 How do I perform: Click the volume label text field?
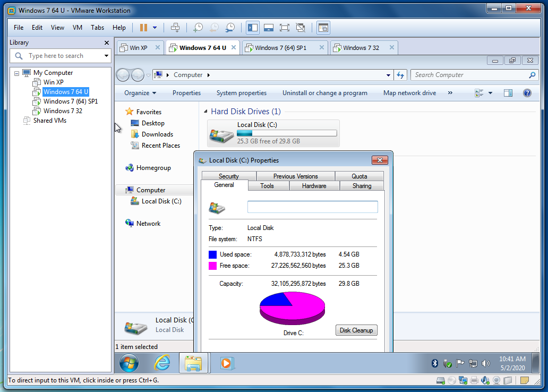click(x=312, y=207)
